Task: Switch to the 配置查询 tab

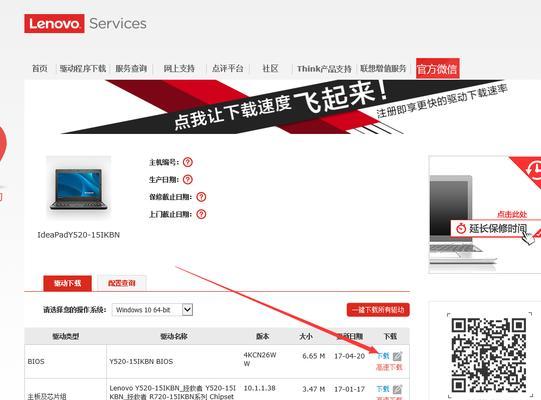Action: pyautogui.click(x=122, y=283)
